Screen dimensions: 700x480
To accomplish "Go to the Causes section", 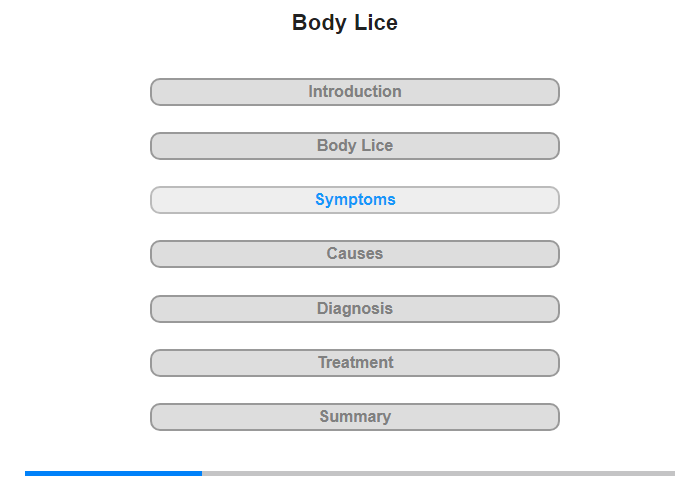I will click(x=354, y=254).
